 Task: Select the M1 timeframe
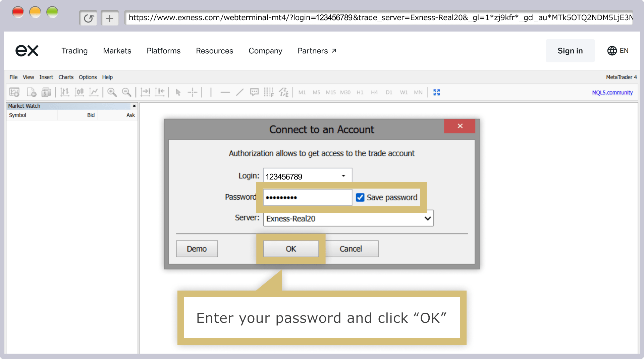(302, 92)
